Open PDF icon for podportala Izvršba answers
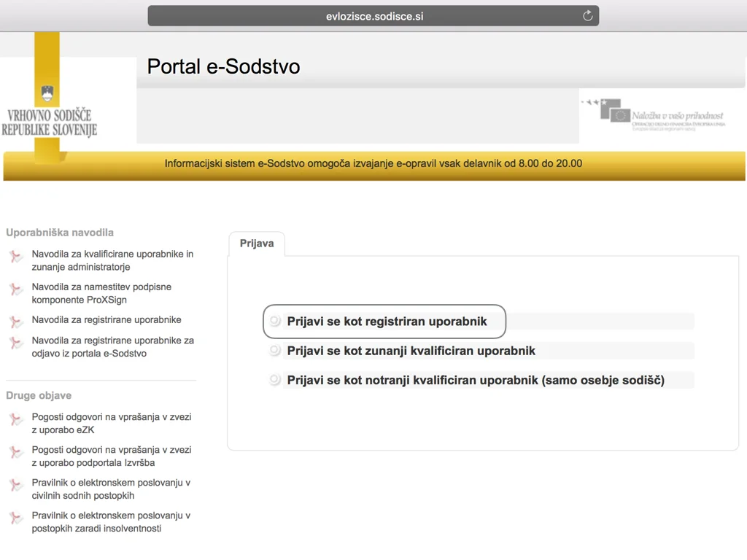Screen dimensions: 747x560 coord(16,452)
